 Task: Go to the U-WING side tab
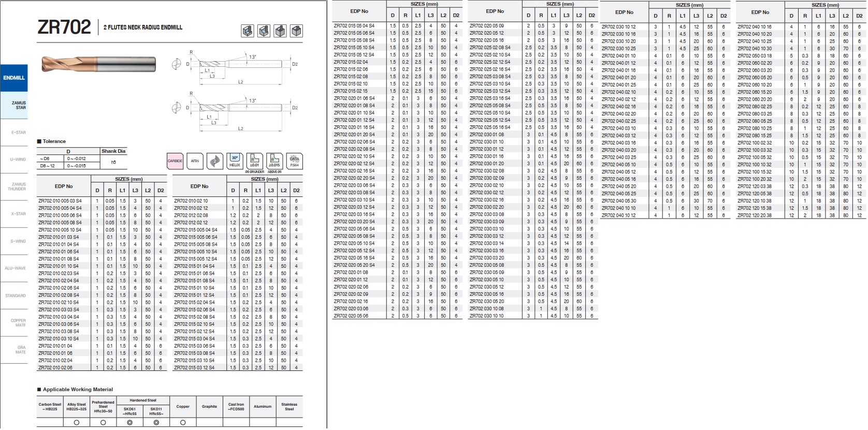coord(14,160)
